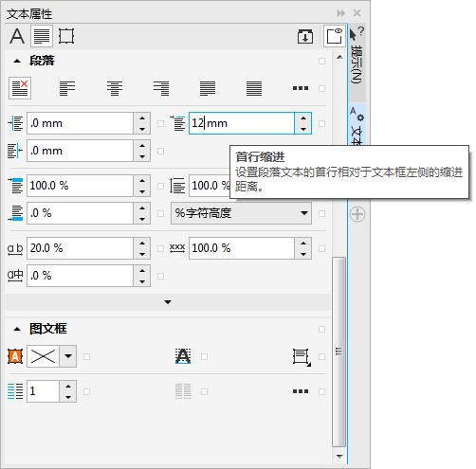
Task: Decrease before-paragraph spacing with down arrow
Action: click(x=142, y=191)
